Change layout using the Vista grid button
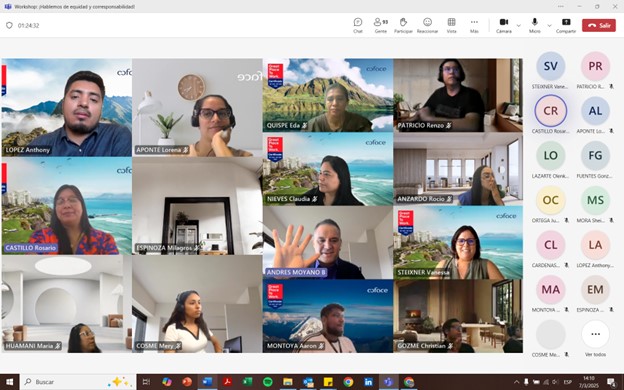Viewport: 624px width, 390px height. click(451, 25)
